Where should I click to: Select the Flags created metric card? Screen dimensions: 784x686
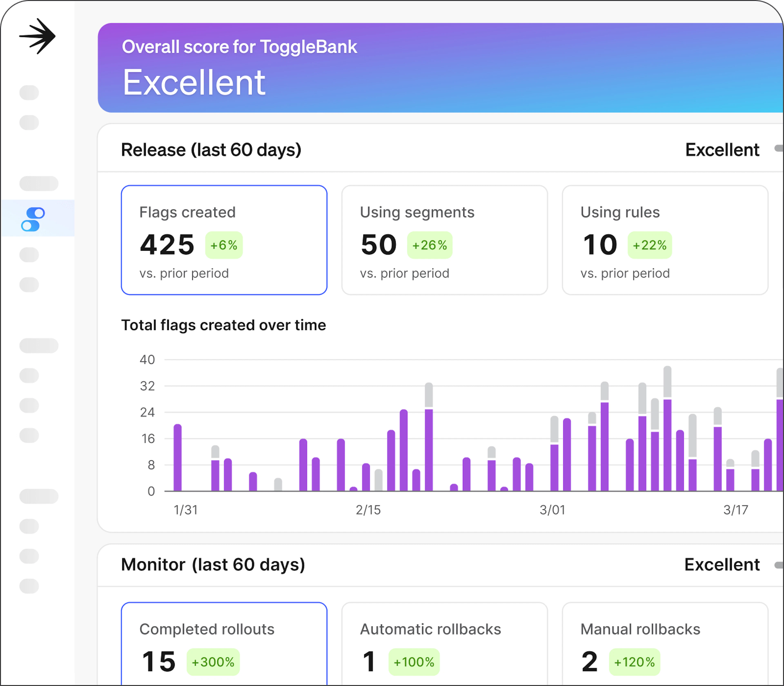(x=224, y=240)
